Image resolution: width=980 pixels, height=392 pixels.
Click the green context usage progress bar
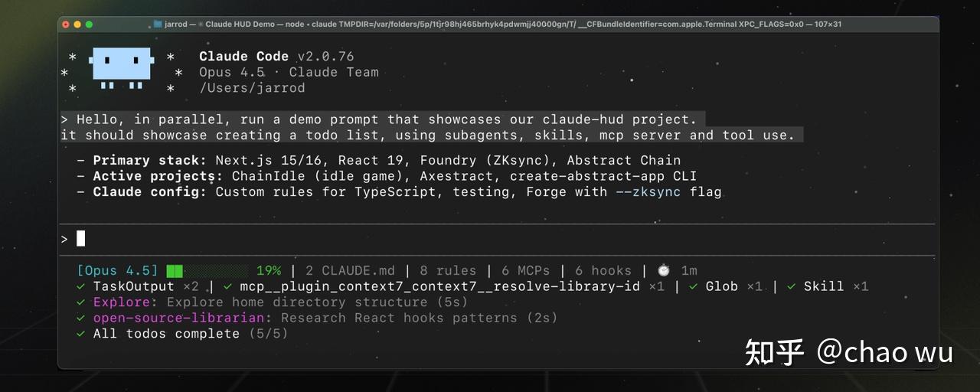[x=207, y=270]
